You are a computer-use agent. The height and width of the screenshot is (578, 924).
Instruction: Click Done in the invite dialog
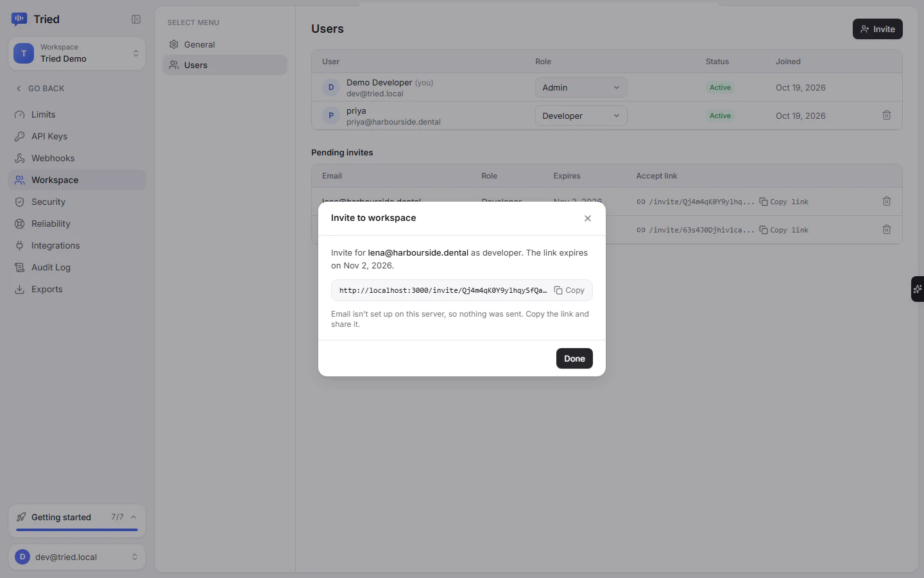574,358
